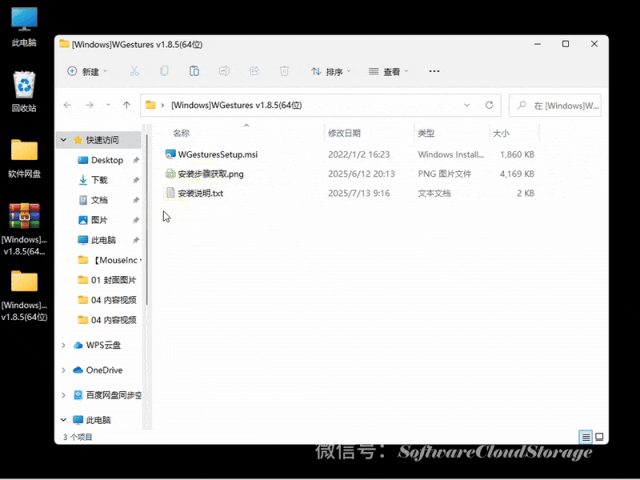Click the 安装说明.txt document icon

click(170, 193)
